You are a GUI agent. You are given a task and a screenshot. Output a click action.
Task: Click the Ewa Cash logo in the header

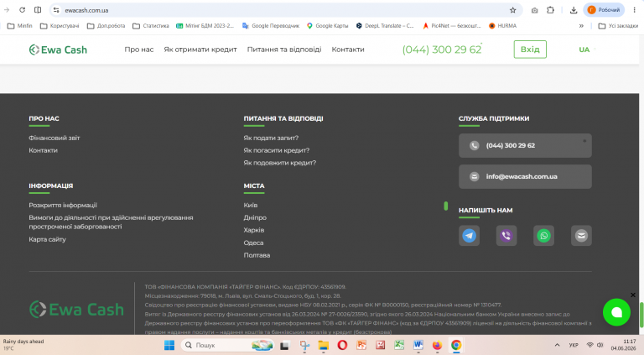click(x=58, y=50)
